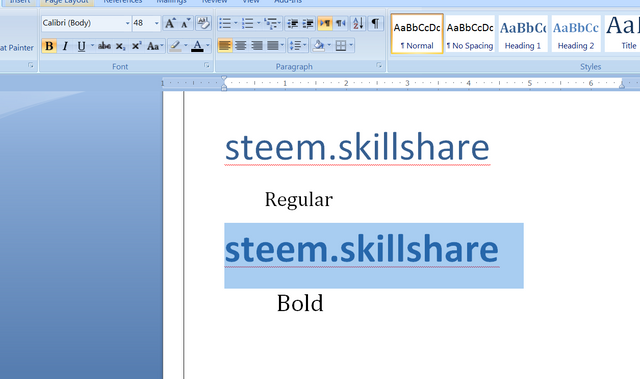
Task: Decrease paragraph indent
Action: point(293,23)
